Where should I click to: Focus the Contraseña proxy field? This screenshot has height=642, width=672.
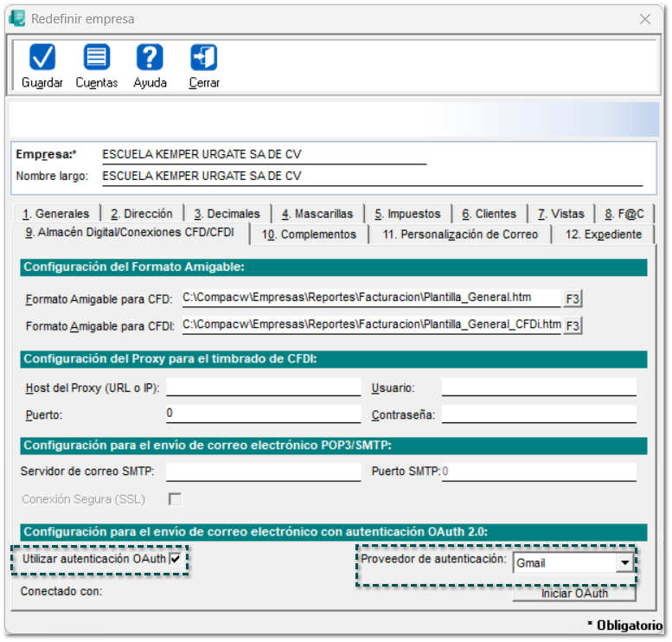[538, 414]
